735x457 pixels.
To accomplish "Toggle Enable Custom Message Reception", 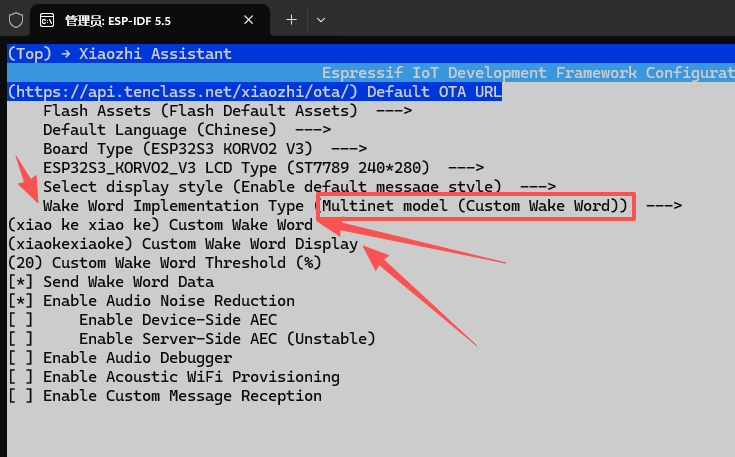I will pos(20,396).
